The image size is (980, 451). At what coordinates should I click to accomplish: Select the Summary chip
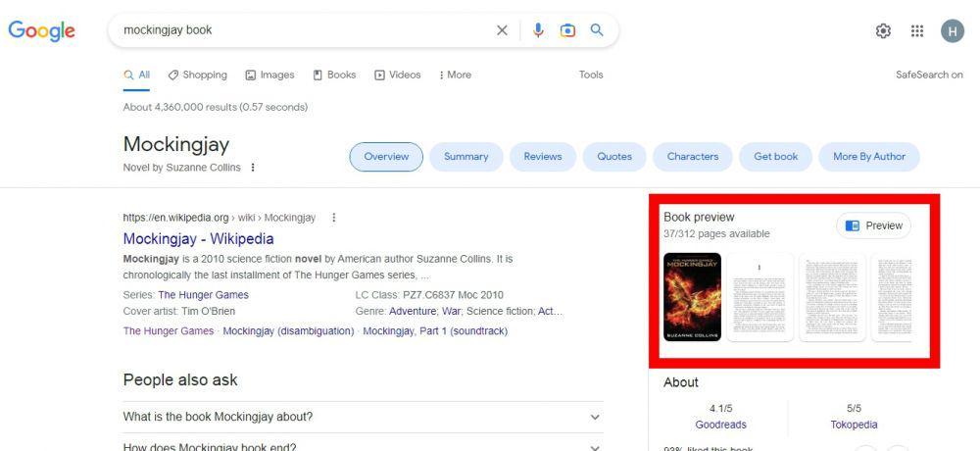pyautogui.click(x=466, y=157)
